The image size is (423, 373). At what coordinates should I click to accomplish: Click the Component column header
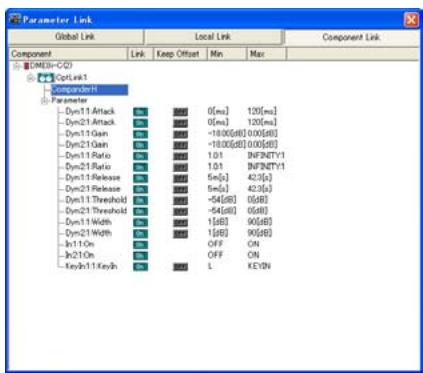[x=68, y=54]
